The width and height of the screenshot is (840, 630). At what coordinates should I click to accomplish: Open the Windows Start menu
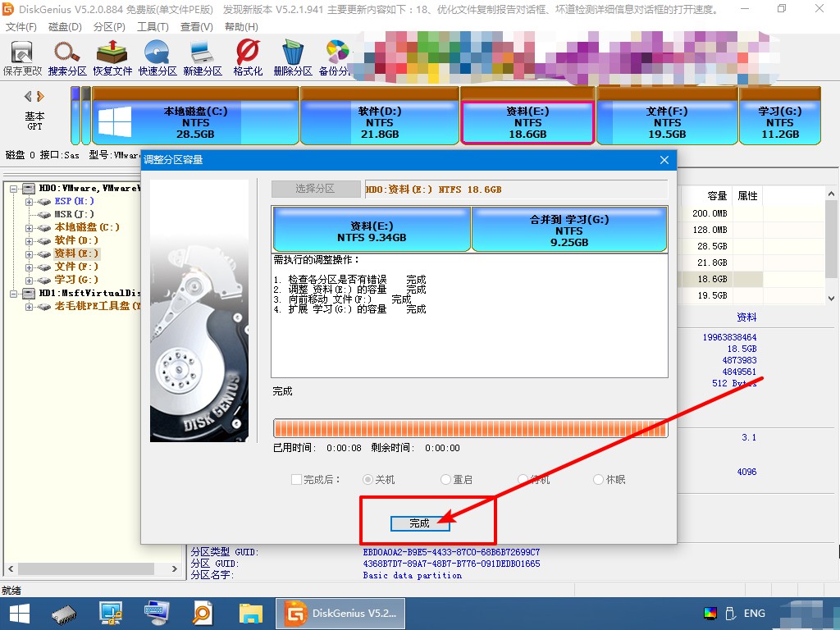click(x=20, y=614)
